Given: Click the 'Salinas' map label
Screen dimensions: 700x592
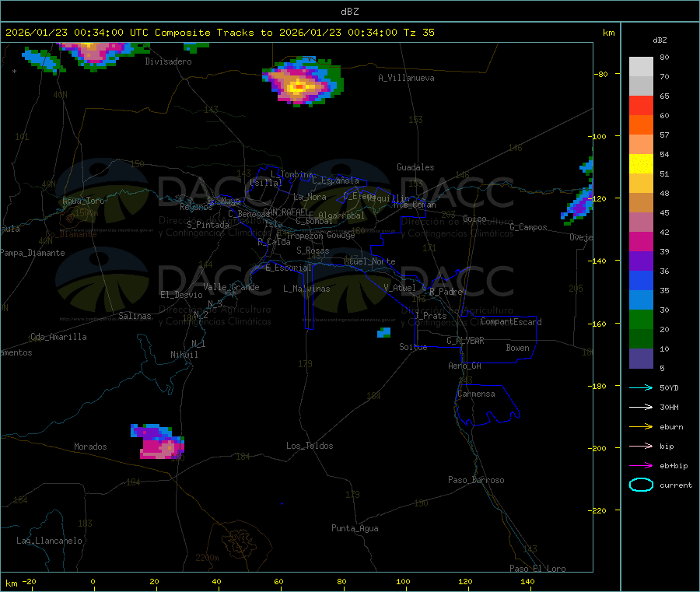Looking at the screenshot, I should [135, 316].
